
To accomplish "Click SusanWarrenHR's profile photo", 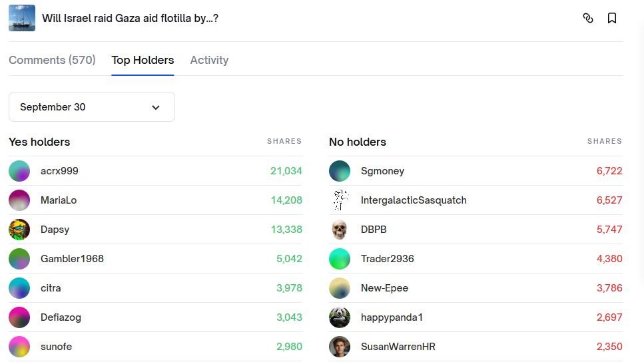I will tap(340, 347).
